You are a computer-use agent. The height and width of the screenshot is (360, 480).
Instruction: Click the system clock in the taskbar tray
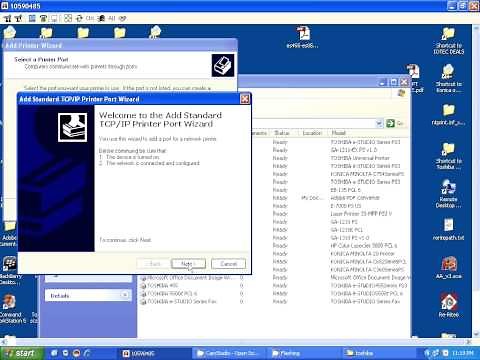tap(463, 353)
